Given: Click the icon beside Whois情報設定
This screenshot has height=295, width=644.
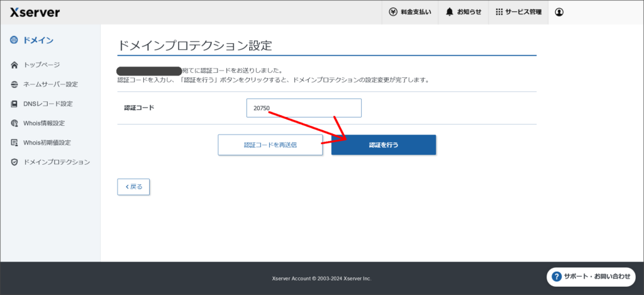Looking at the screenshot, I should 14,123.
